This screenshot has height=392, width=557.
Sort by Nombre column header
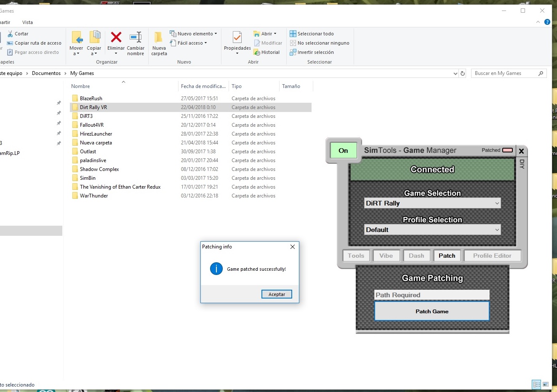[80, 86]
